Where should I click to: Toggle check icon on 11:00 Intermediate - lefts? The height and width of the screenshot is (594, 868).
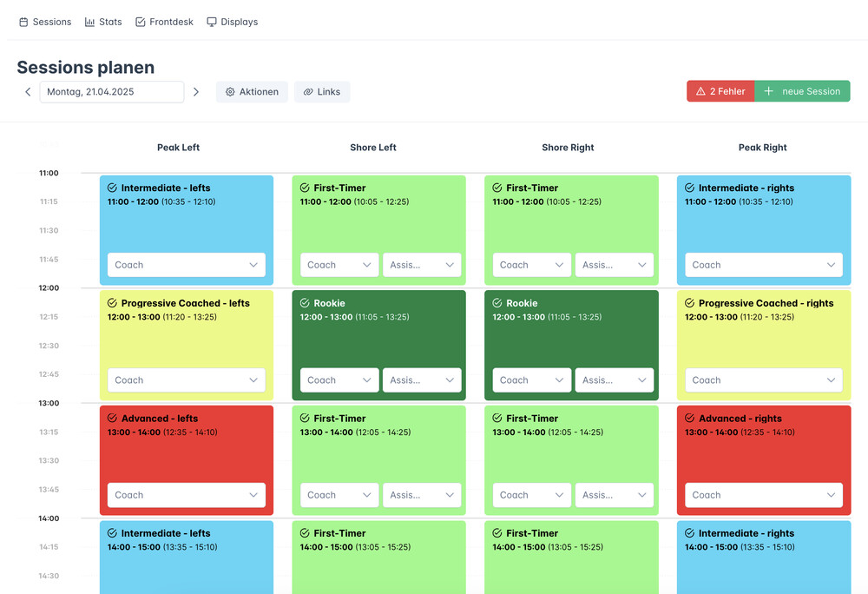click(x=112, y=188)
